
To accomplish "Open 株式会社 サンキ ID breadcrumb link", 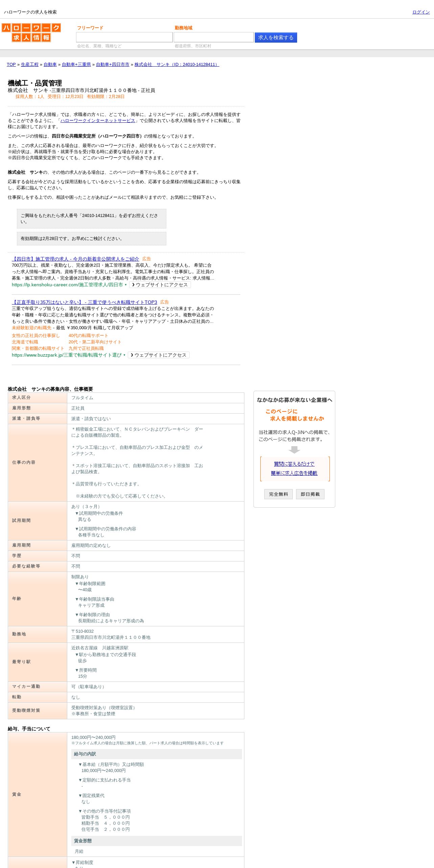I will (x=177, y=65).
